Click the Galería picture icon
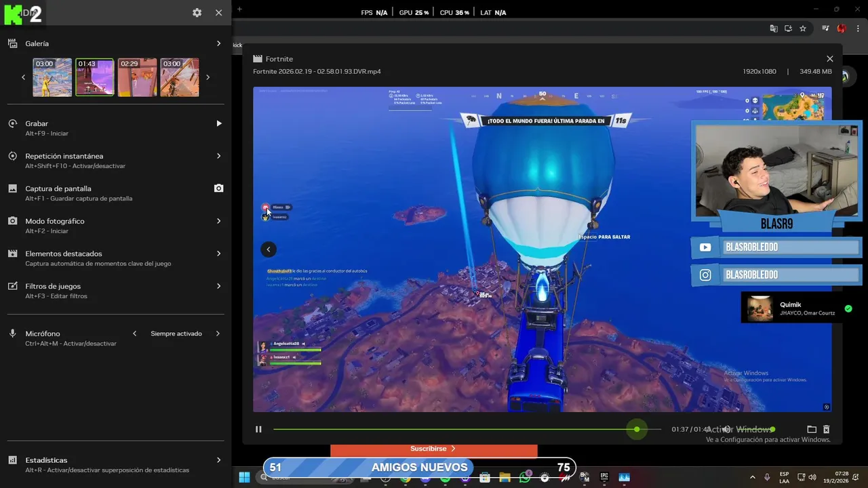Image resolution: width=868 pixels, height=488 pixels. [x=12, y=43]
